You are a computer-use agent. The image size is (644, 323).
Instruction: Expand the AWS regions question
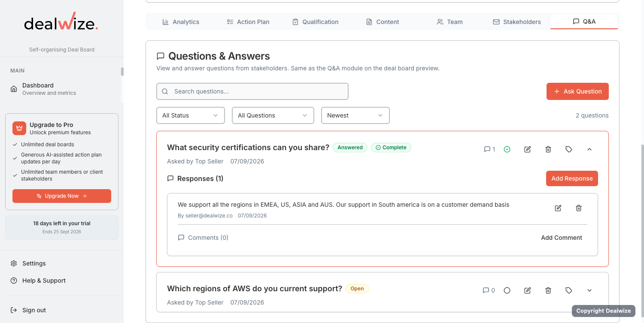(x=589, y=290)
